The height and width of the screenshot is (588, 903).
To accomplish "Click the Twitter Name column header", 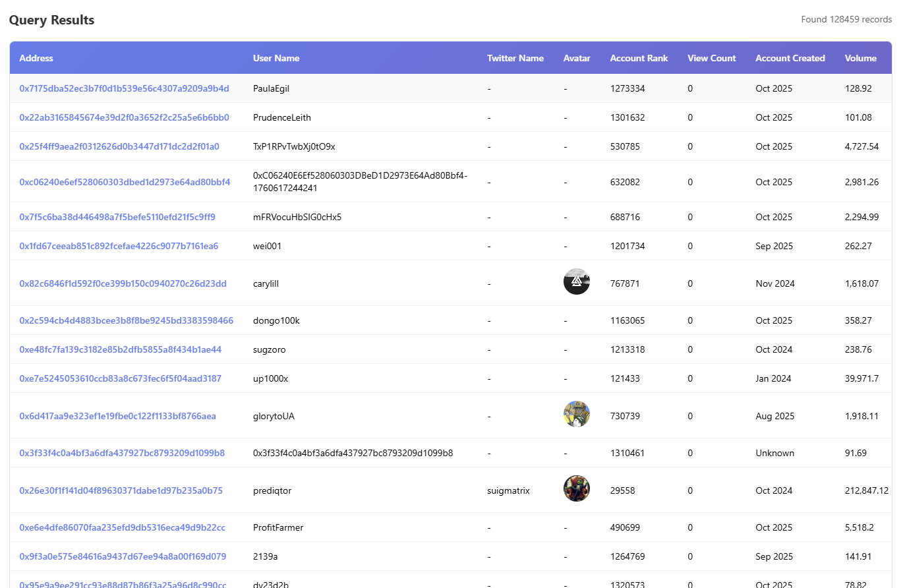I will point(515,58).
